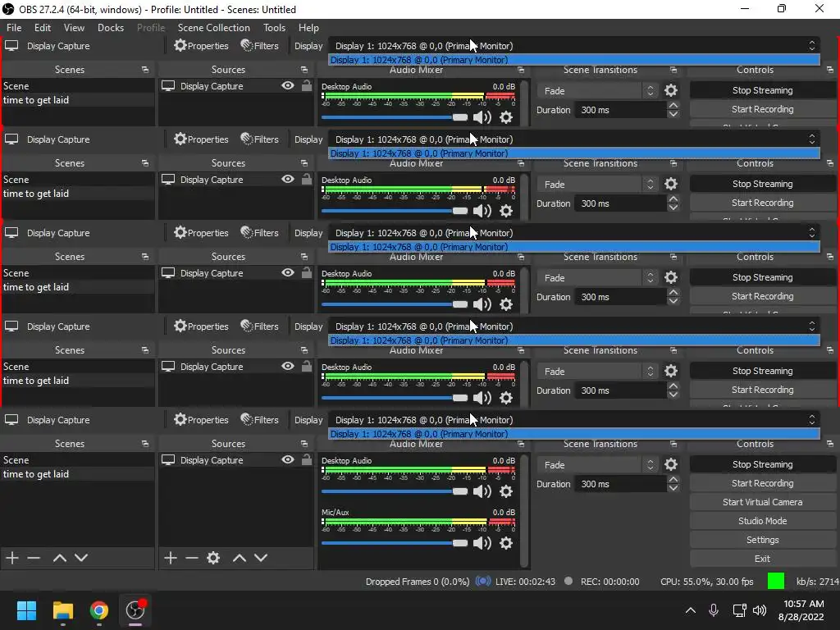Viewport: 840px width, 630px height.
Task: Open the Edit menu
Action: pos(43,27)
